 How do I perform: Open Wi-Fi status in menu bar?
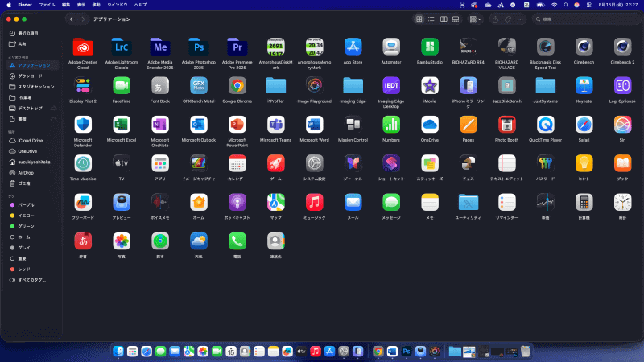(x=554, y=5)
